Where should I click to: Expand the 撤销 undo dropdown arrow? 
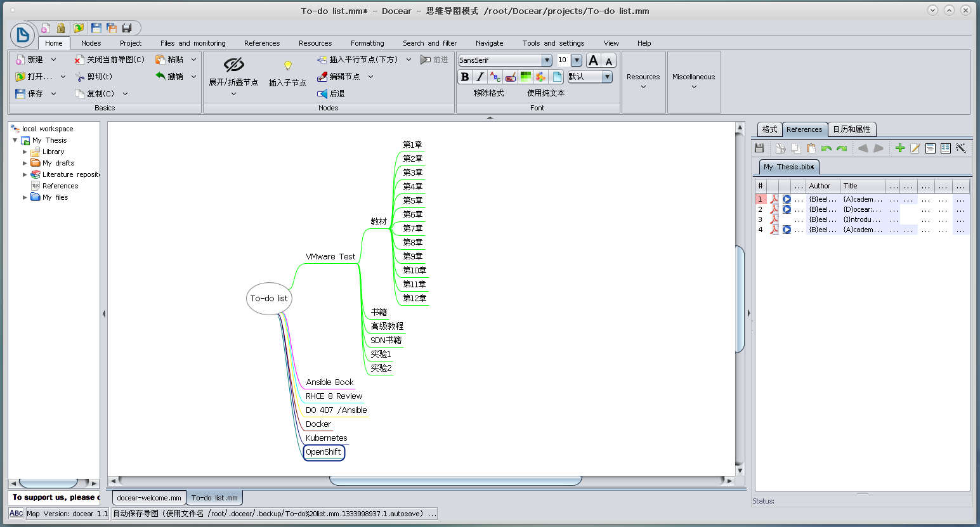coord(193,76)
